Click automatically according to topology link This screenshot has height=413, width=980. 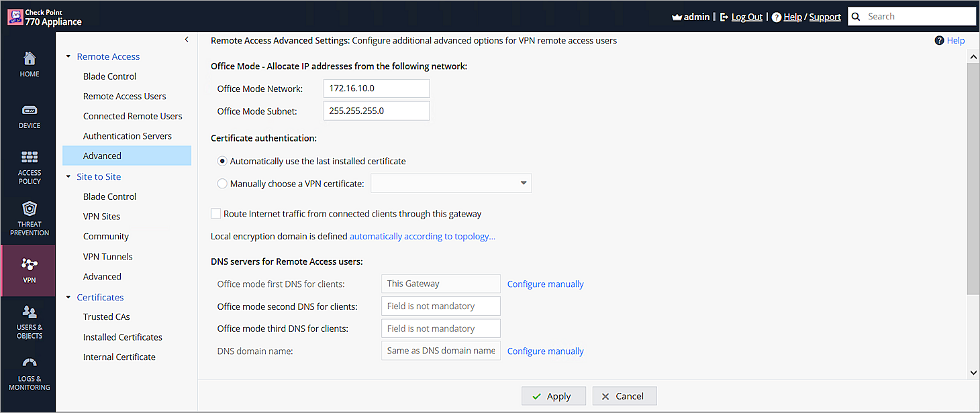coord(422,237)
